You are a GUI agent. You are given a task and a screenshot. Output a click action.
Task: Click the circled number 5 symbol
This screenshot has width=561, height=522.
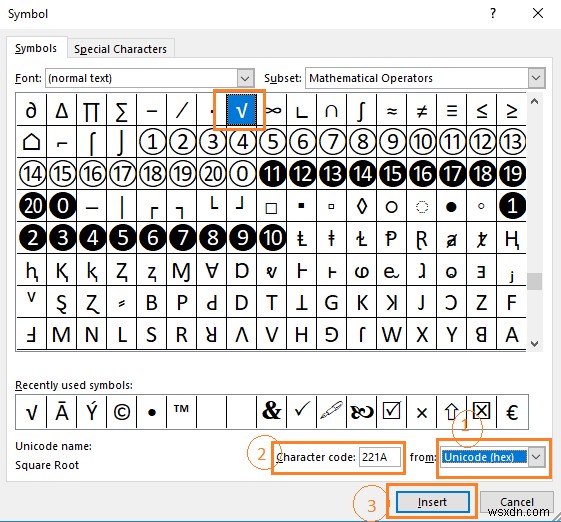point(273,142)
